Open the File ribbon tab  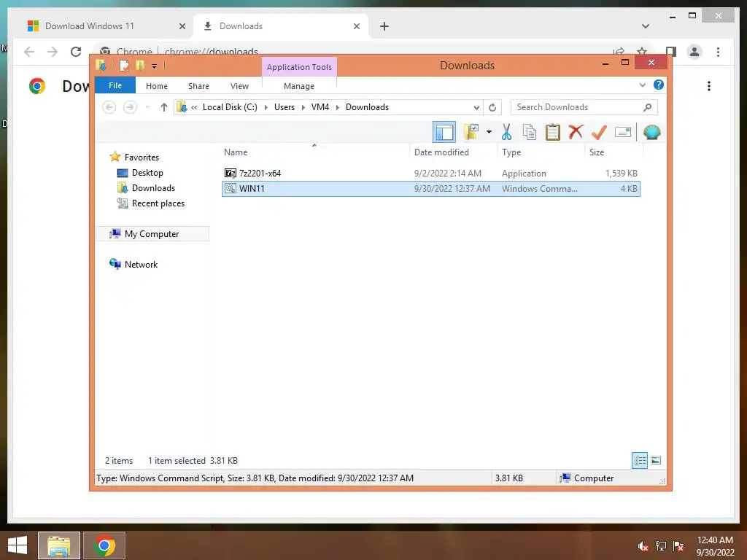click(x=115, y=85)
